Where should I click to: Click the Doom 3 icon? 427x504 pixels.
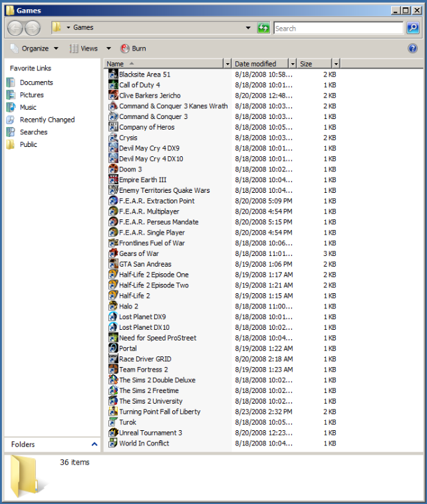pyautogui.click(x=113, y=169)
